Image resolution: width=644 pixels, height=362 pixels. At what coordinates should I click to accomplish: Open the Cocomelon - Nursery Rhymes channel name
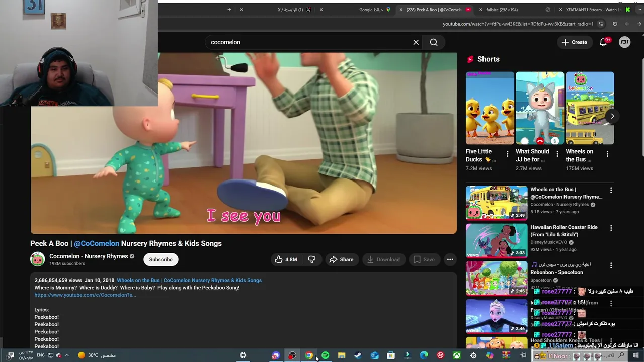(x=89, y=256)
